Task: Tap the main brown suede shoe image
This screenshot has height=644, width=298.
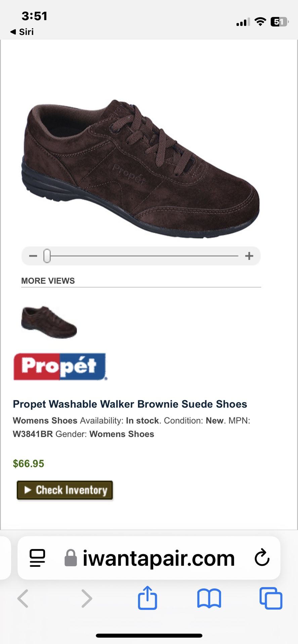Action: pos(140,169)
